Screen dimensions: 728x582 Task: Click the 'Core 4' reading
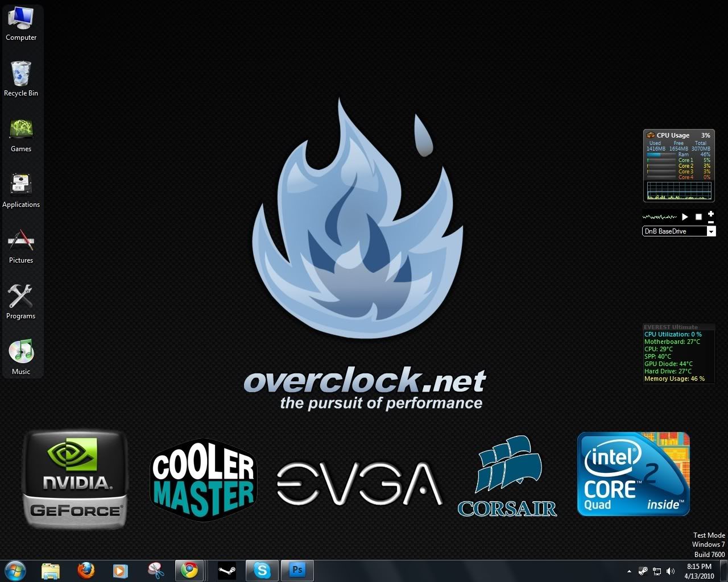[685, 177]
